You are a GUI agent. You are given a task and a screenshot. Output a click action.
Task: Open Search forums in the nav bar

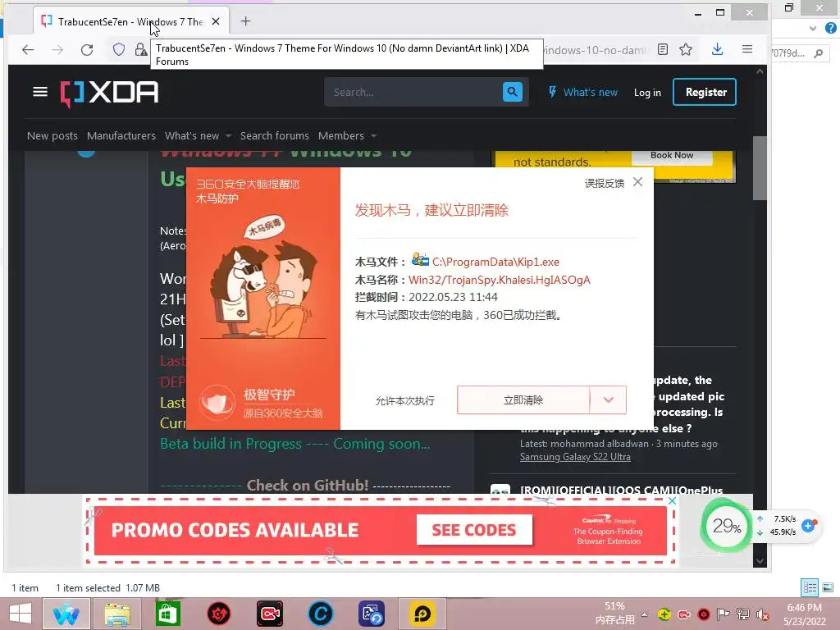(274, 136)
